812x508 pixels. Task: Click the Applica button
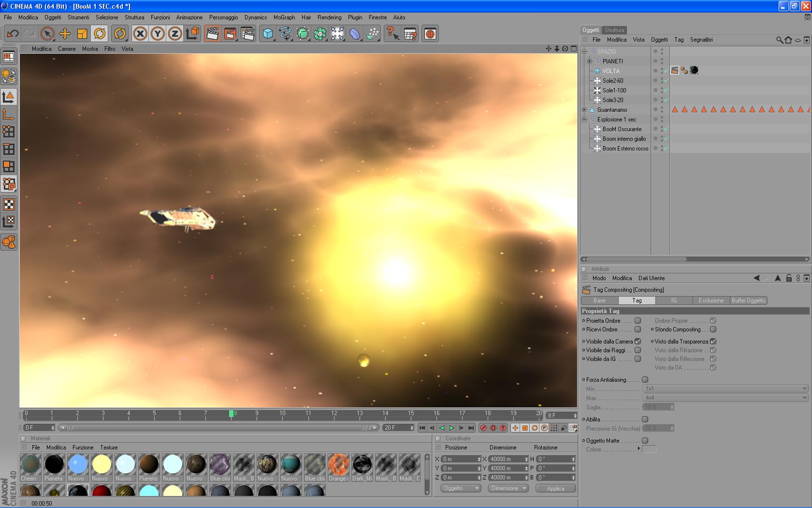(555, 488)
